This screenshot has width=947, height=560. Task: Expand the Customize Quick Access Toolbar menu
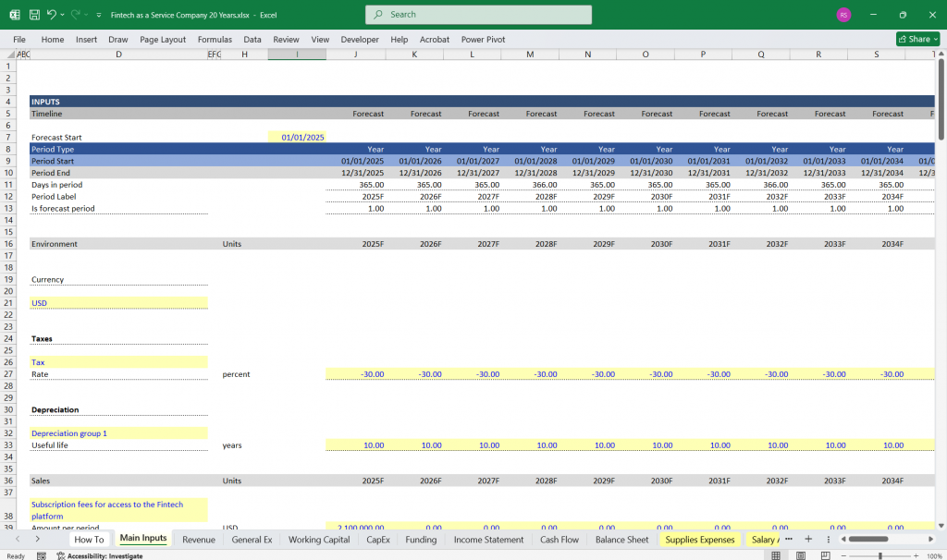(98, 14)
